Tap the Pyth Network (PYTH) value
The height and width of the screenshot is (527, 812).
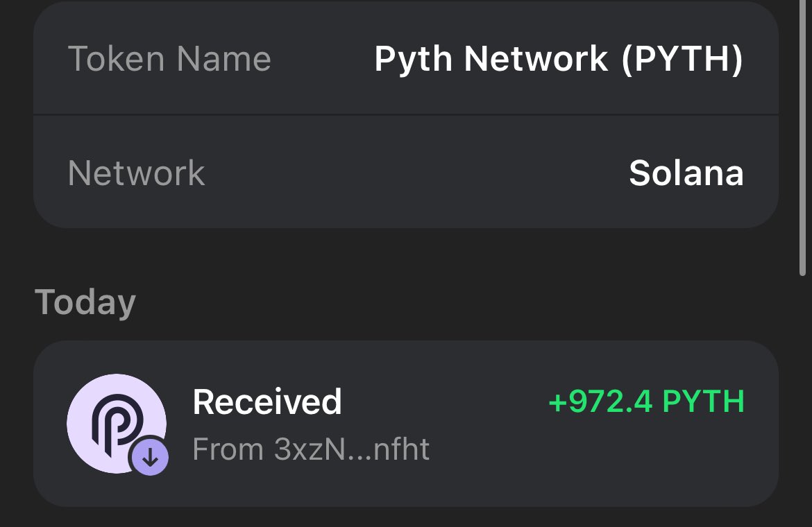[559, 59]
